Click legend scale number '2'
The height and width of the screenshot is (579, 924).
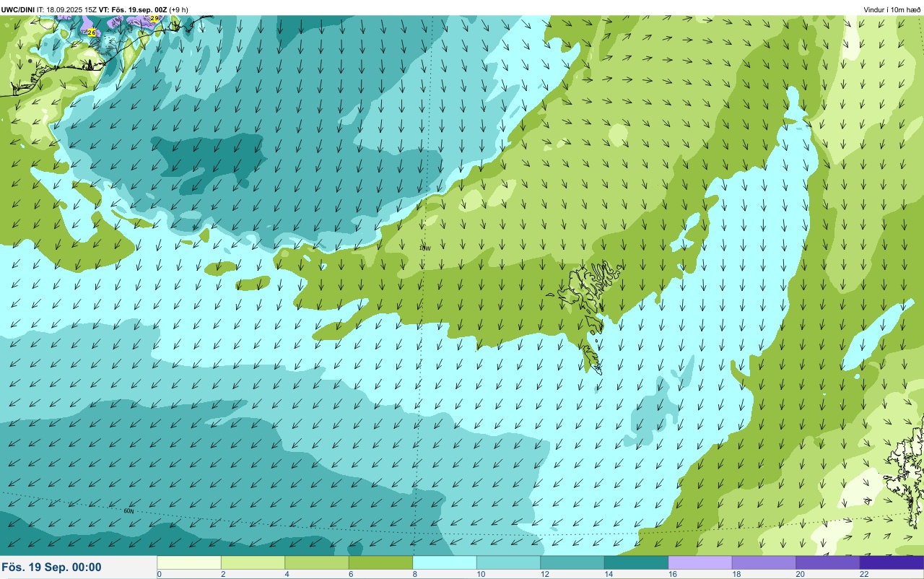click(222, 575)
